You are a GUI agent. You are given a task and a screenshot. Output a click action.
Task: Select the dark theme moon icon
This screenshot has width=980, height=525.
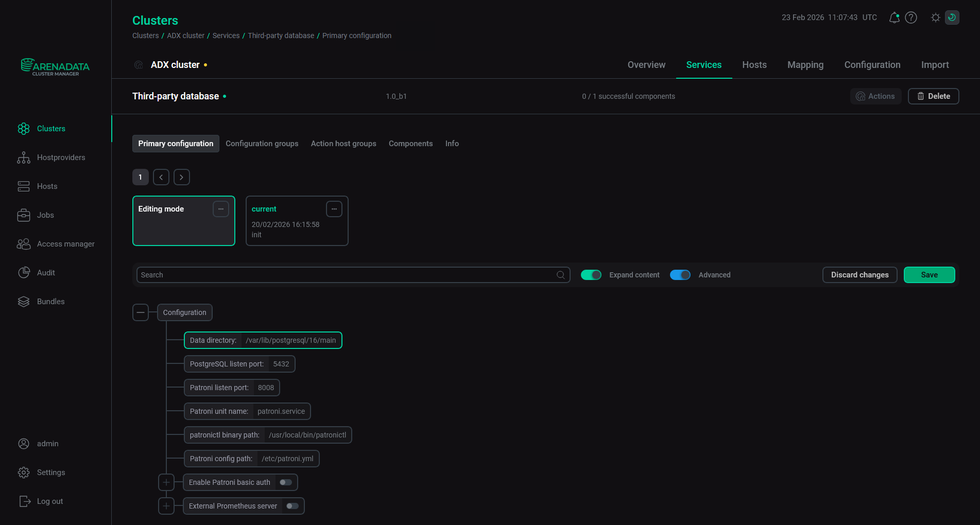click(x=952, y=17)
